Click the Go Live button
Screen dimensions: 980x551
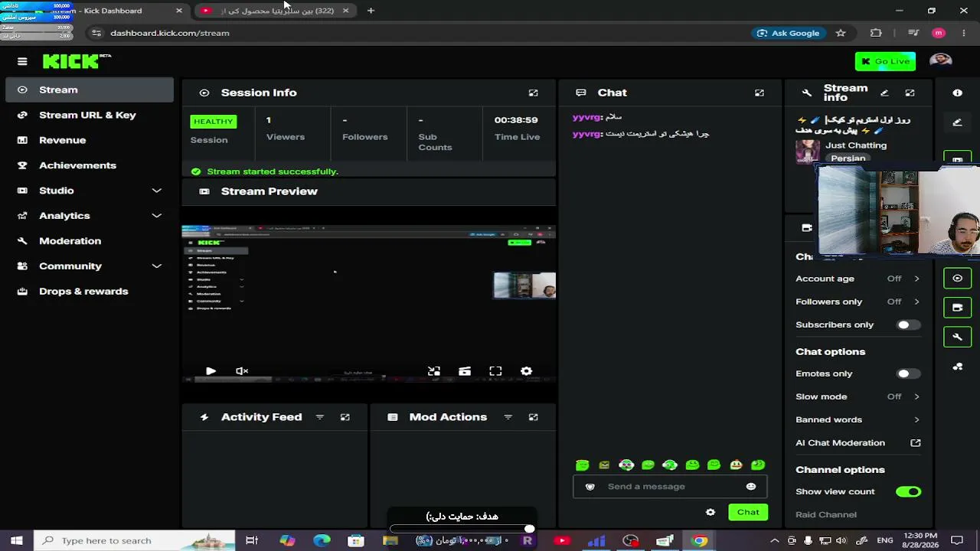(x=885, y=61)
